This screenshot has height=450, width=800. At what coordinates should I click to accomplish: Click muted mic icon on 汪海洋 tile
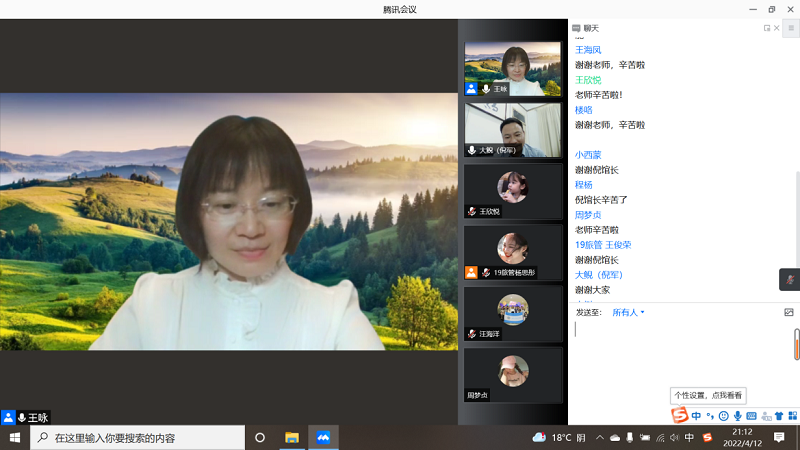click(x=471, y=334)
